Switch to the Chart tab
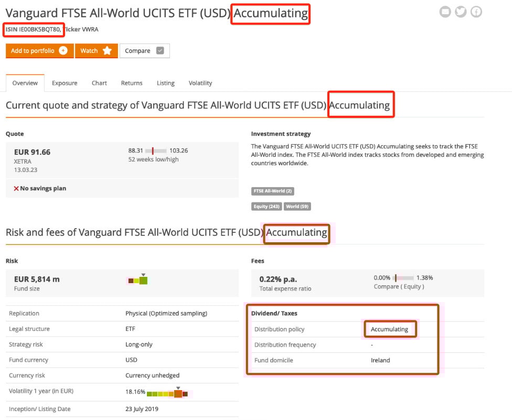Screen dimensions: 512x420 99,83
